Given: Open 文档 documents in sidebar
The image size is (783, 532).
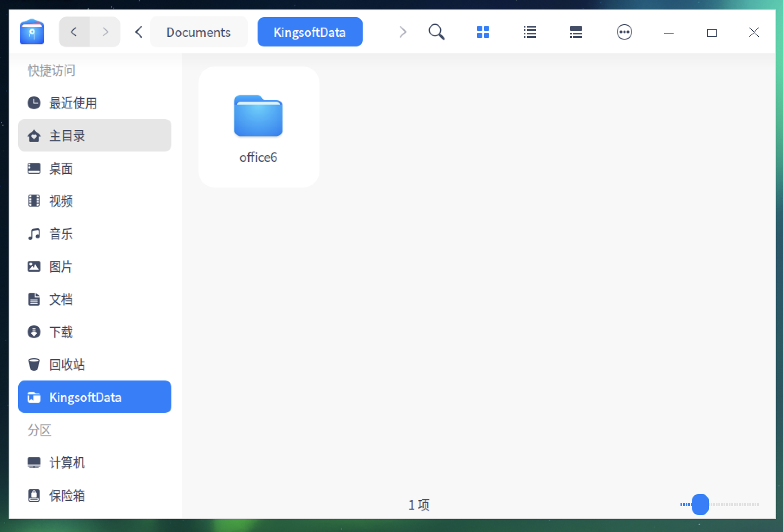Looking at the screenshot, I should tap(95, 299).
